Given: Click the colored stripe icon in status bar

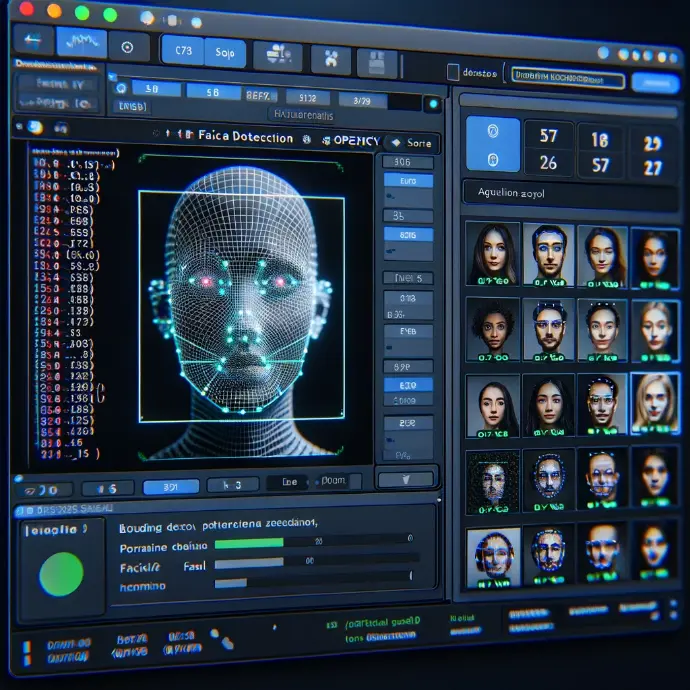Looking at the screenshot, I should click(x=27, y=652).
